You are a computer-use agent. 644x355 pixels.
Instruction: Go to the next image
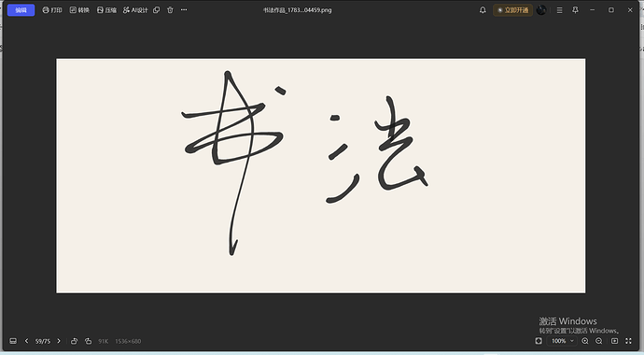tap(59, 341)
